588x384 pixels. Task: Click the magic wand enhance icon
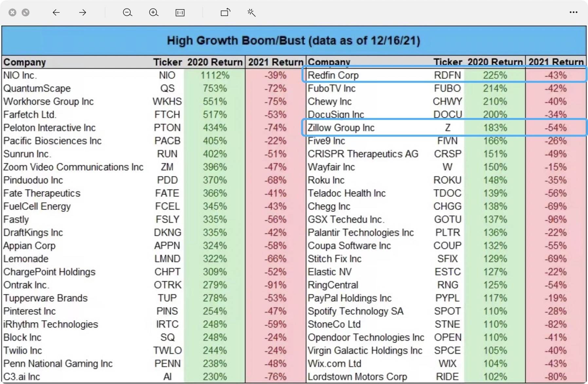tap(251, 12)
